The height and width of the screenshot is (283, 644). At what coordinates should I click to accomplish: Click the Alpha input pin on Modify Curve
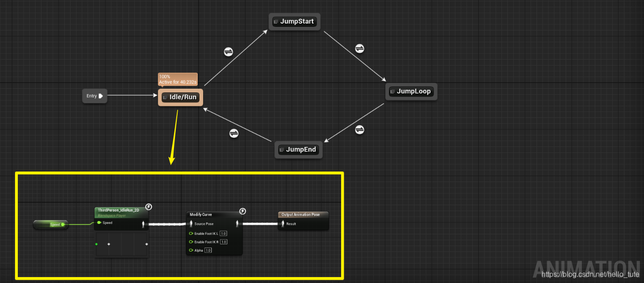[191, 250]
